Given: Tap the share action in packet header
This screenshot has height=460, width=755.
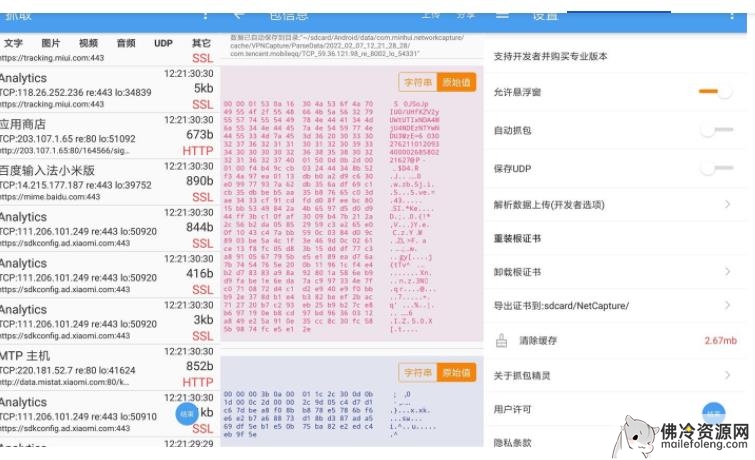Looking at the screenshot, I should point(465,14).
